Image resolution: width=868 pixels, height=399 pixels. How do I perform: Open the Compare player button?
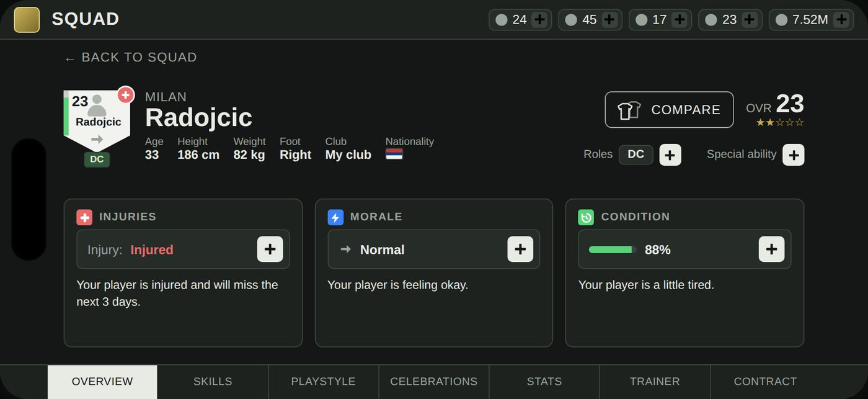669,110
